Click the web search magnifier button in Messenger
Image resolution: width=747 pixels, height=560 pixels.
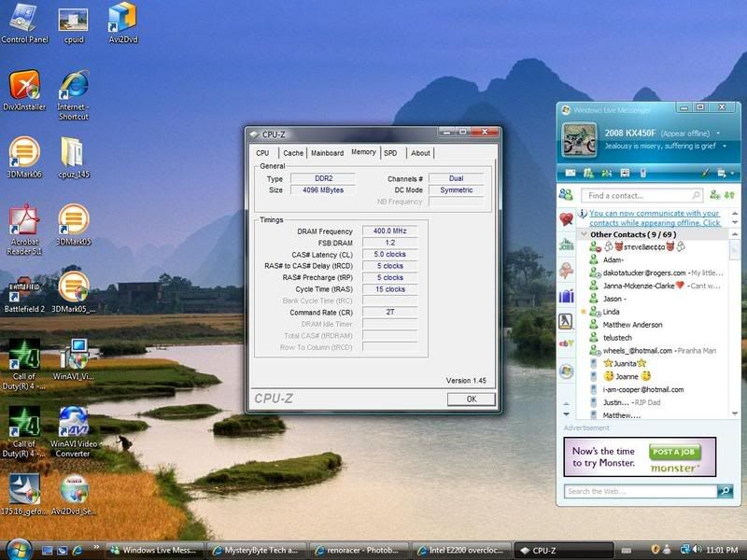726,491
